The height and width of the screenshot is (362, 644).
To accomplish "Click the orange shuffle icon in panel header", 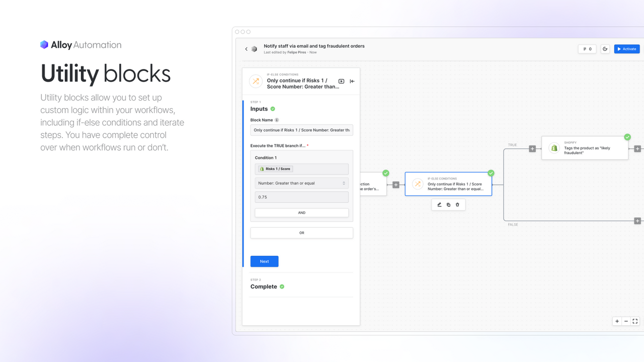I will pyautogui.click(x=256, y=81).
